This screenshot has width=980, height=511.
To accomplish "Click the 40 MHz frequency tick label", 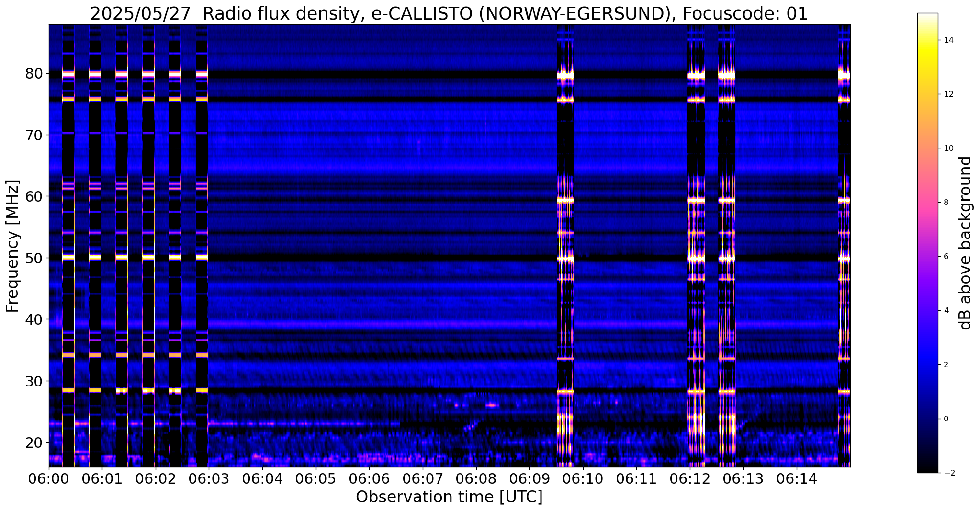I will tap(35, 319).
